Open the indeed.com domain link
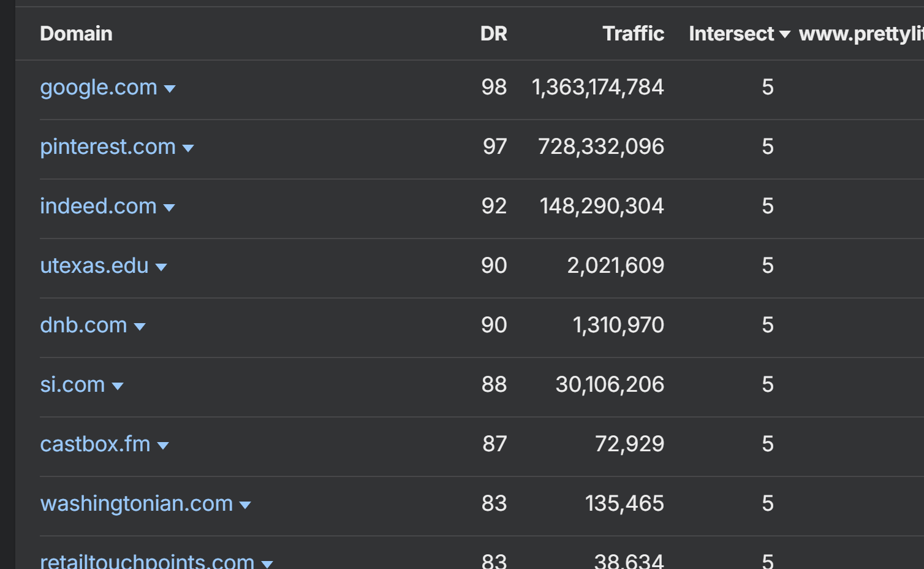The image size is (924, 569). tap(98, 207)
